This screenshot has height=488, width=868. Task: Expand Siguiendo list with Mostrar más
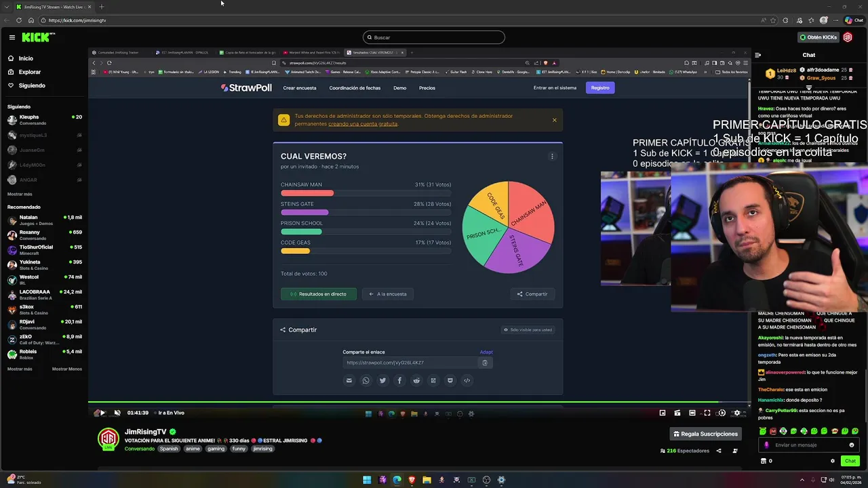tap(20, 194)
